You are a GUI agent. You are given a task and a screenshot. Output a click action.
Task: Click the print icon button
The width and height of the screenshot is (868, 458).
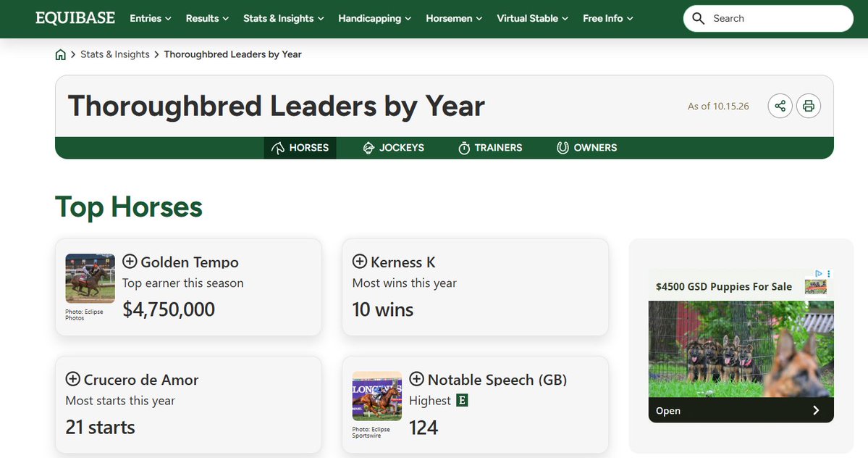coord(808,106)
